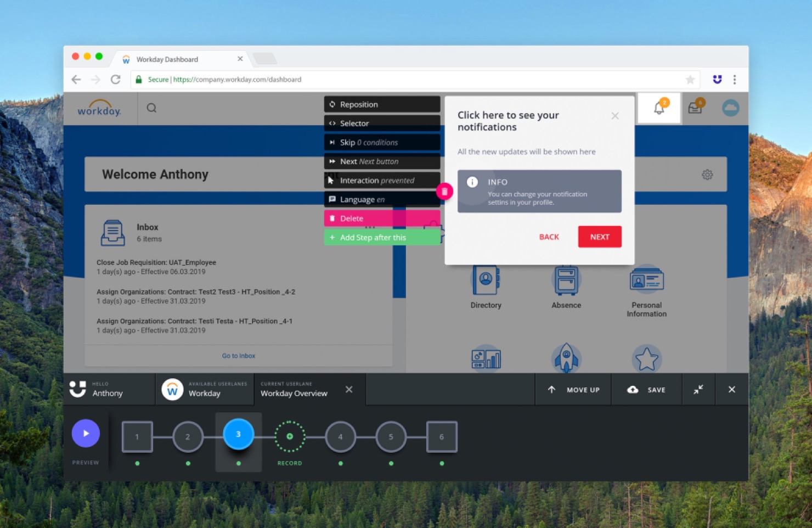Click the Inbox document icon
Image resolution: width=812 pixels, height=528 pixels.
[x=112, y=233]
